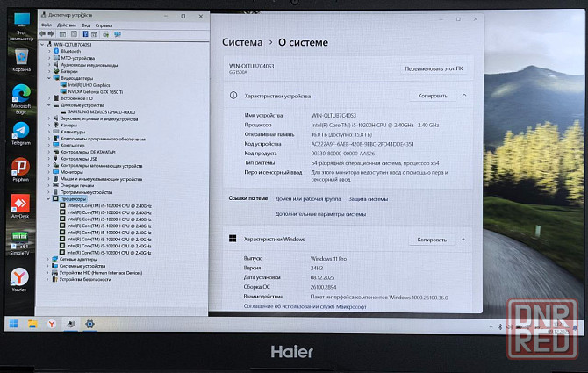Launch AnyDesk desktop shortcut
The width and height of the screenshot is (588, 373).
[20, 206]
